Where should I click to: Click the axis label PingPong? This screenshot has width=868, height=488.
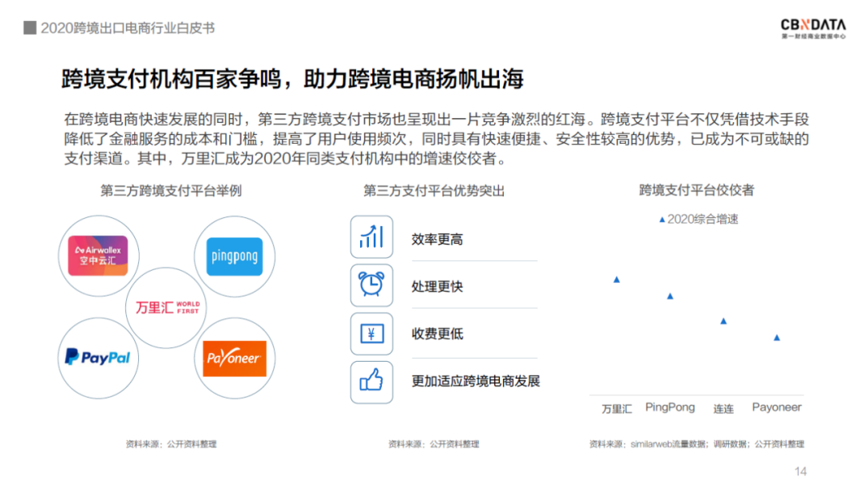point(669,408)
